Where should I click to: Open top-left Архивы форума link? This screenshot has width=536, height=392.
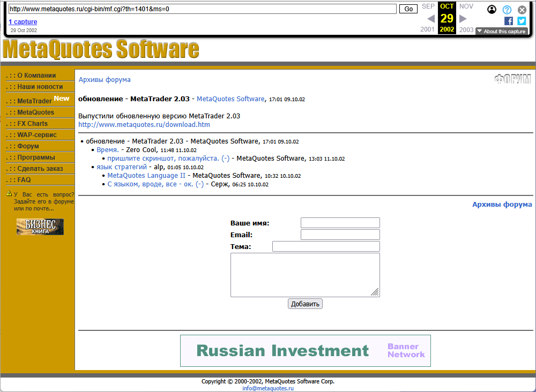[105, 80]
